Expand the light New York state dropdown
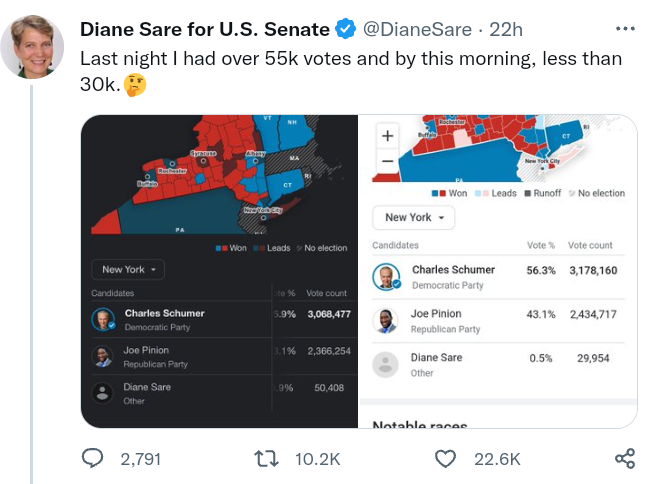This screenshot has height=484, width=650. 414,217
